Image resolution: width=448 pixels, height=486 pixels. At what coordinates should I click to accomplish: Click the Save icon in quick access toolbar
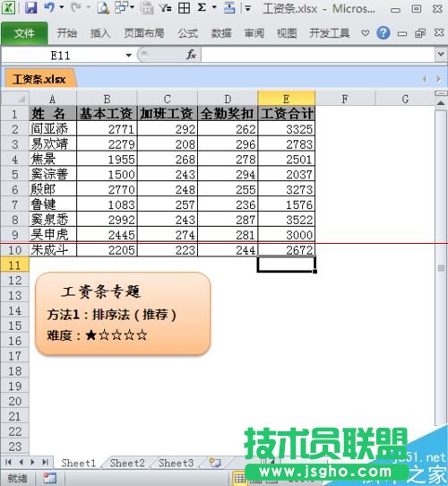pyautogui.click(x=31, y=8)
